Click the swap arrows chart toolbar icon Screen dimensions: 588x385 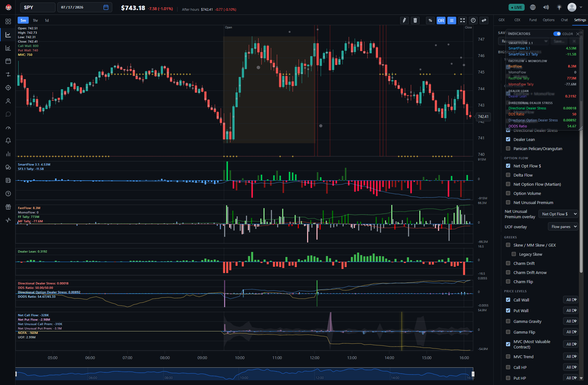[484, 20]
